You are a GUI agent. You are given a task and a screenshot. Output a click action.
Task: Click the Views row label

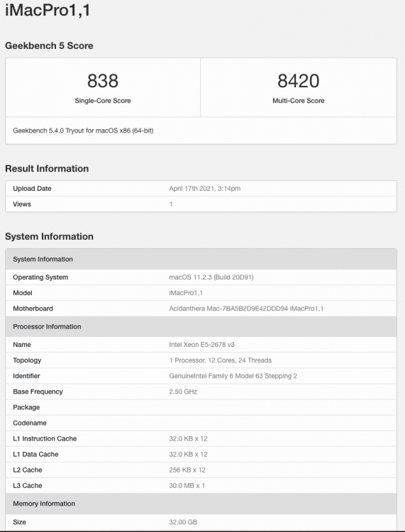tap(22, 204)
